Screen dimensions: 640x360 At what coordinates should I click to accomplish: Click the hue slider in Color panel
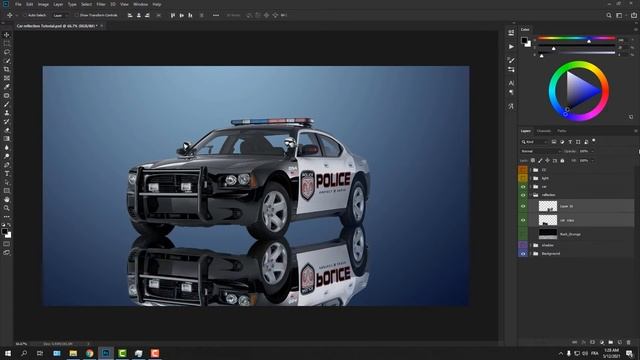tap(576, 38)
